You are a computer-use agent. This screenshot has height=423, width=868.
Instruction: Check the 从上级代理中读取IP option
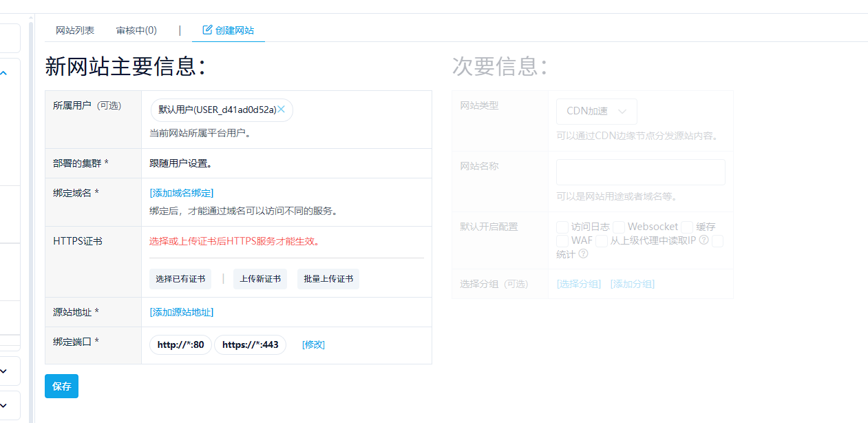[602, 240]
